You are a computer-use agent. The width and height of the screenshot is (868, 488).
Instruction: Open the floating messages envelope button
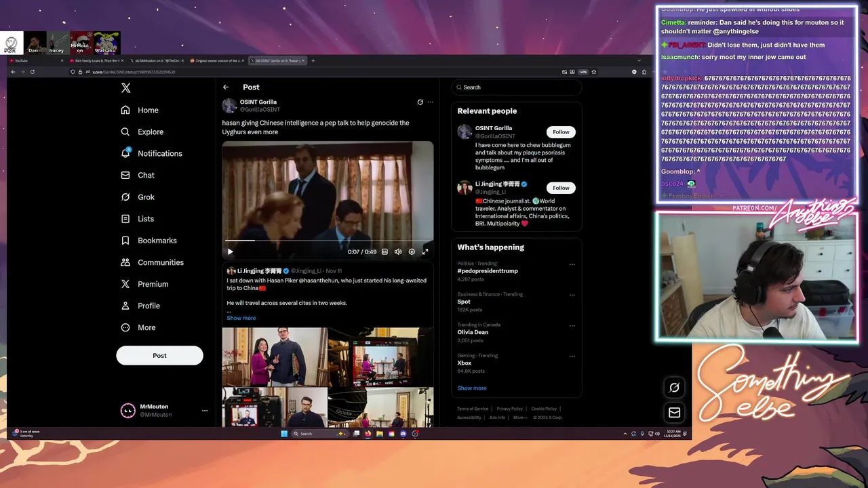coord(674,412)
